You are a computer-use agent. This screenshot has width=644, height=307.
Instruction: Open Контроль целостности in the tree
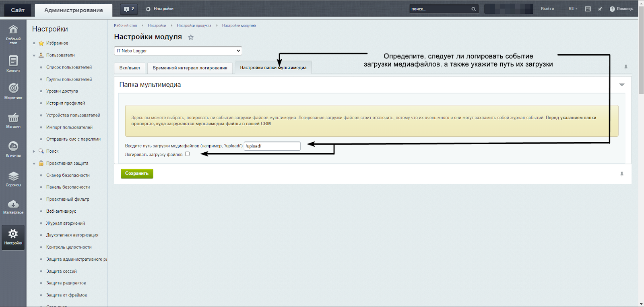click(69, 247)
